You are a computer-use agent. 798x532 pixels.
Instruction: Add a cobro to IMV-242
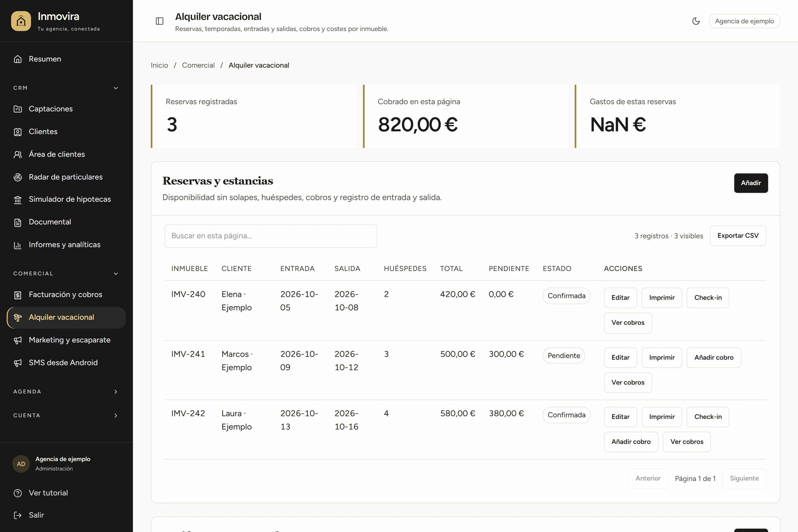pos(631,442)
